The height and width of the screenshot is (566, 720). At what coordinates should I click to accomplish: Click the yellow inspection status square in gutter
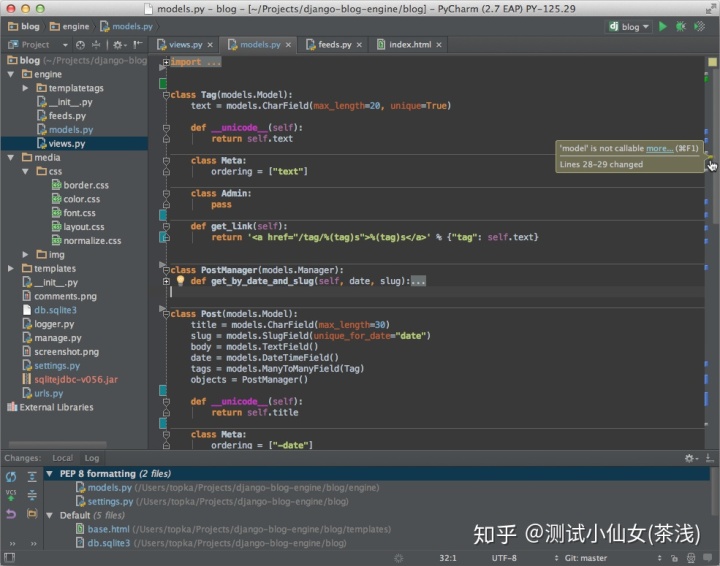pyautogui.click(x=712, y=62)
